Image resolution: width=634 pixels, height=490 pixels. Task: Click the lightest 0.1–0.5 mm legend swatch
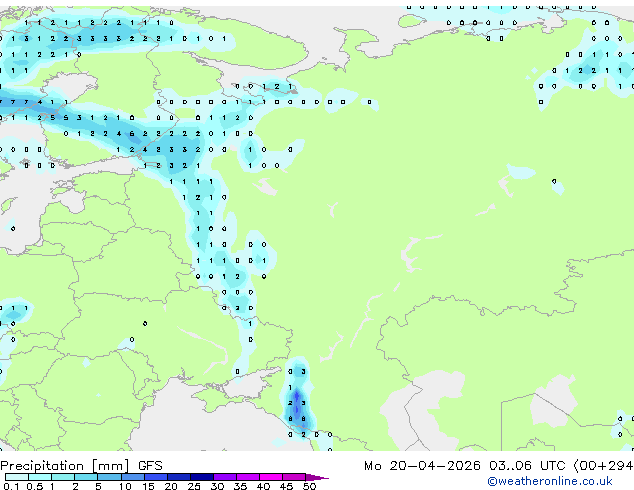(17, 477)
